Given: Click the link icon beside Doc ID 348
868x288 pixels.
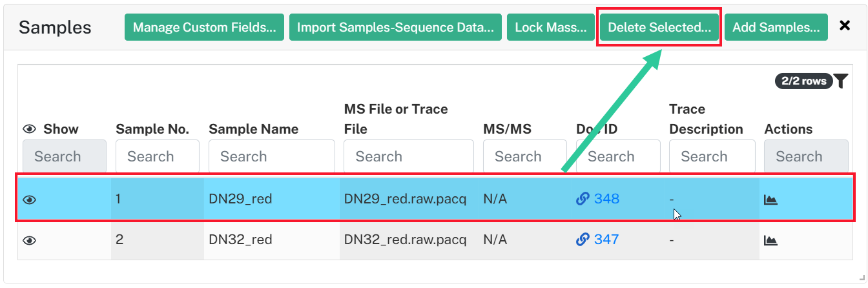Looking at the screenshot, I should [x=583, y=199].
